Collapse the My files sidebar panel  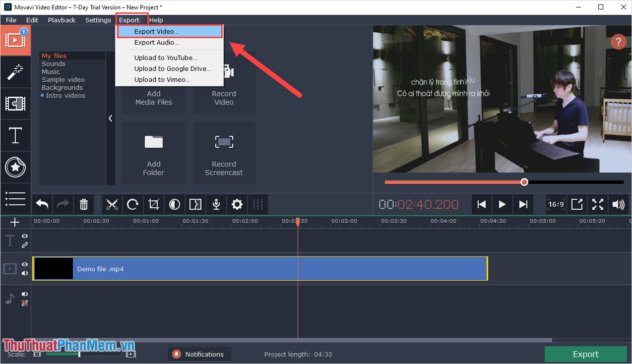click(x=110, y=118)
